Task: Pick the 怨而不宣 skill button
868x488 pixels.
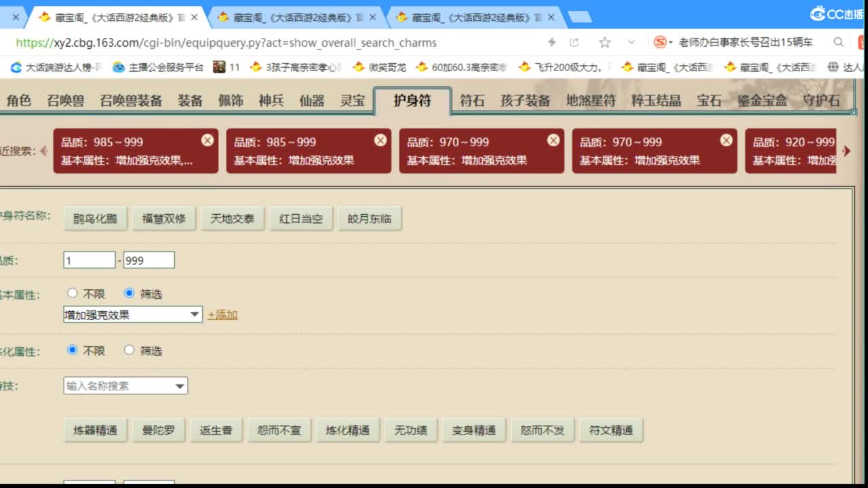Action: [x=279, y=430]
